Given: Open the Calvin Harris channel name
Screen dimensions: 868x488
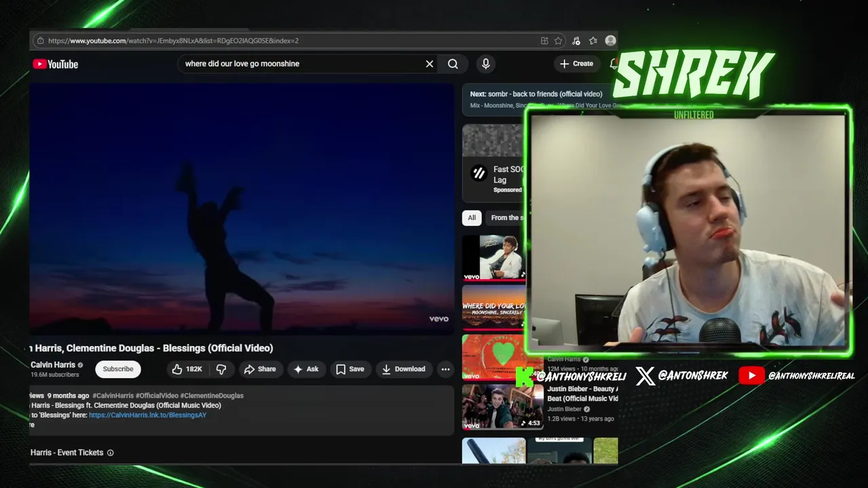Looking at the screenshot, I should pyautogui.click(x=53, y=365).
